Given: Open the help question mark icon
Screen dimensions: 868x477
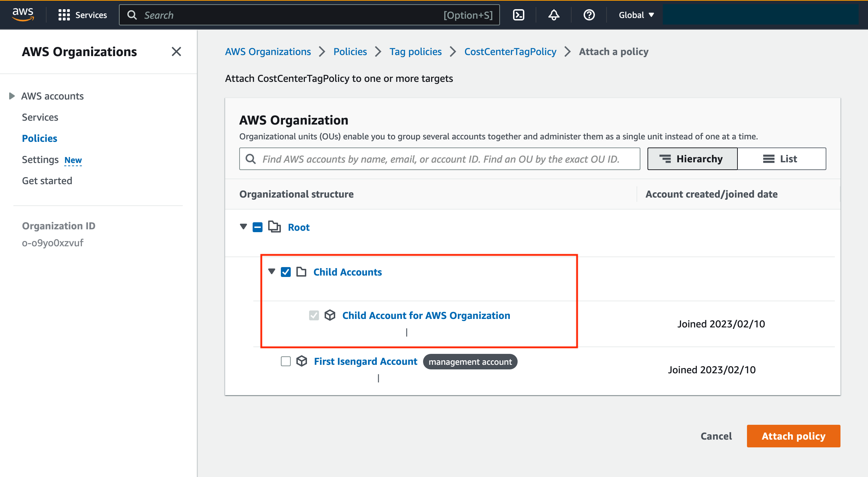Looking at the screenshot, I should click(x=589, y=15).
